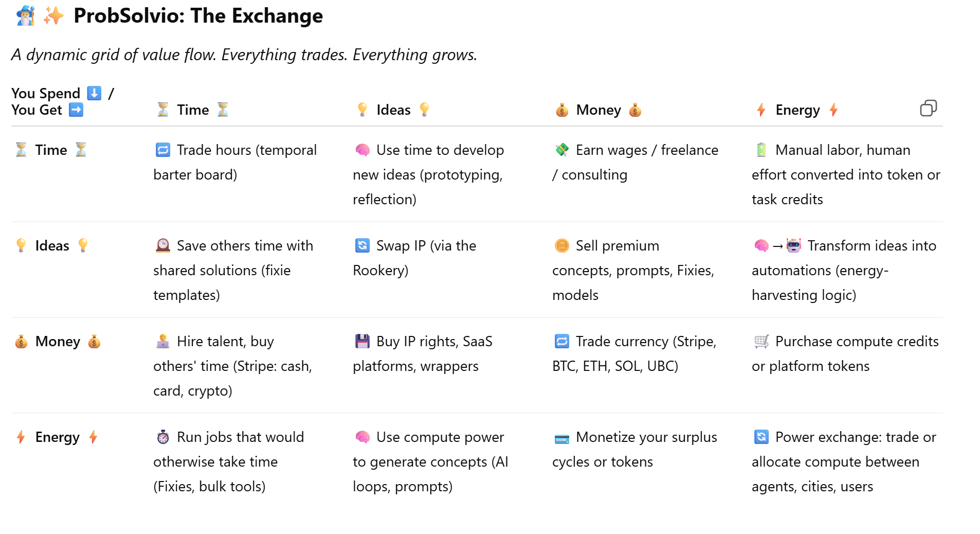Click the right arrow icon after You Get
This screenshot has height=534, width=980.
[x=76, y=110]
